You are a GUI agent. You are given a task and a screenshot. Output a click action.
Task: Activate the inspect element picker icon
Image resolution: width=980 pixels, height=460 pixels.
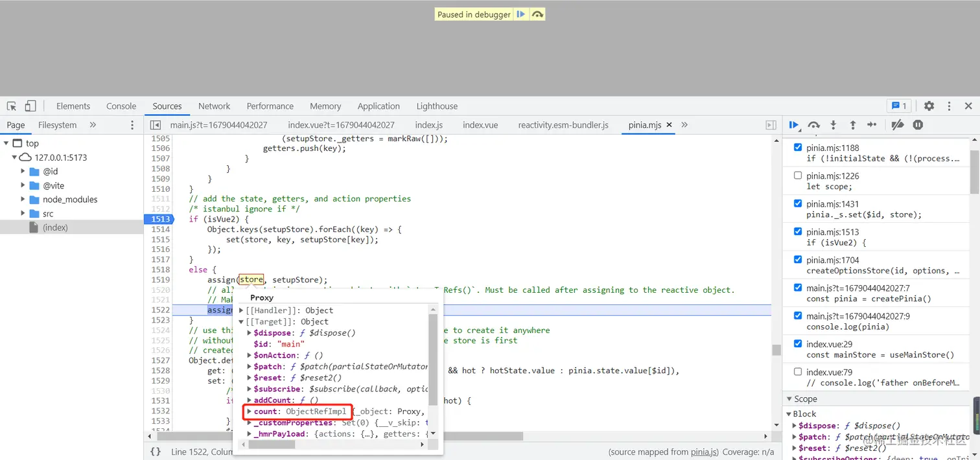coord(12,106)
